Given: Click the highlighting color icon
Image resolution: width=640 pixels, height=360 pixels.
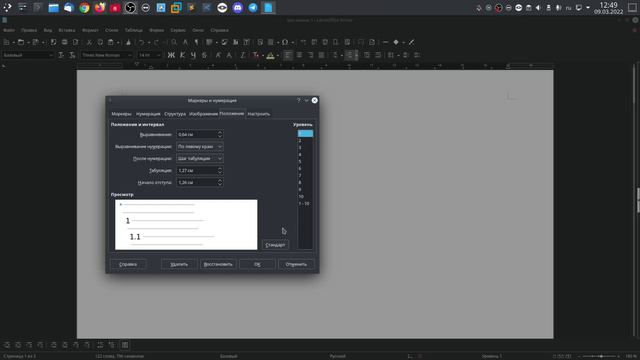Looking at the screenshot, I should pyautogui.click(x=270, y=55).
